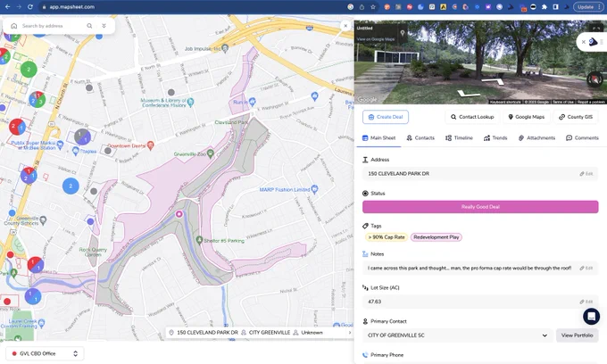Viewport: 607px width, 364px height.
Task: Click Shelter #5 Parking pin
Action: 199,240
